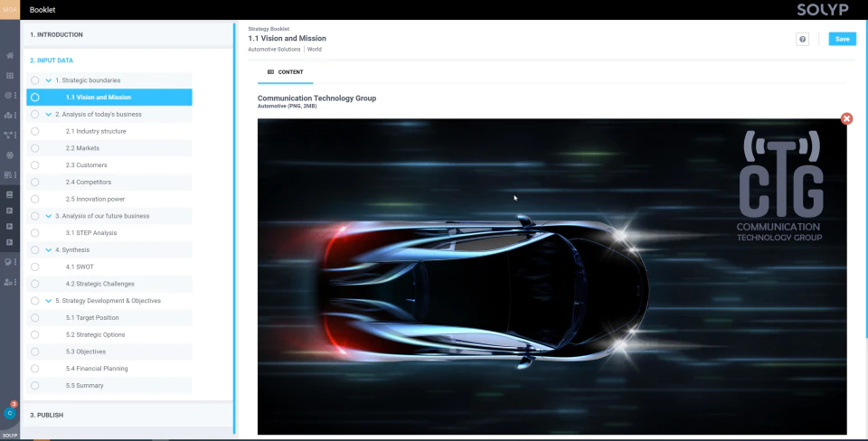The image size is (868, 441).
Task: Collapse the Analysis of today's business chevron
Action: coord(48,115)
